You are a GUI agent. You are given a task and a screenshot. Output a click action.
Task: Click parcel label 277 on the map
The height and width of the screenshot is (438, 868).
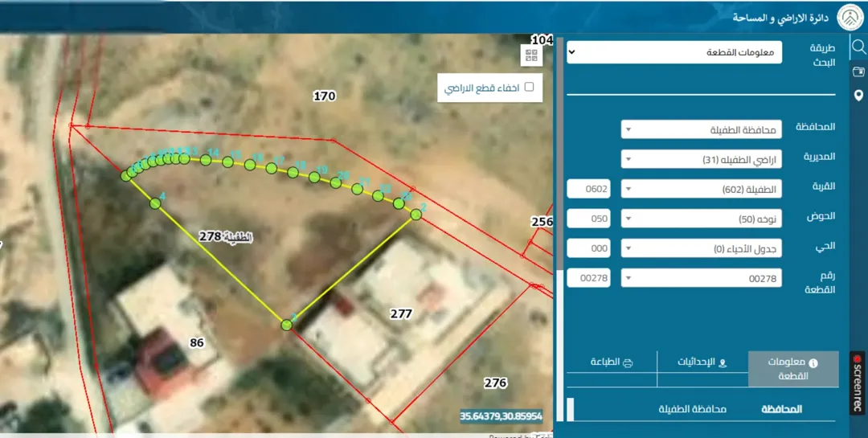point(401,314)
